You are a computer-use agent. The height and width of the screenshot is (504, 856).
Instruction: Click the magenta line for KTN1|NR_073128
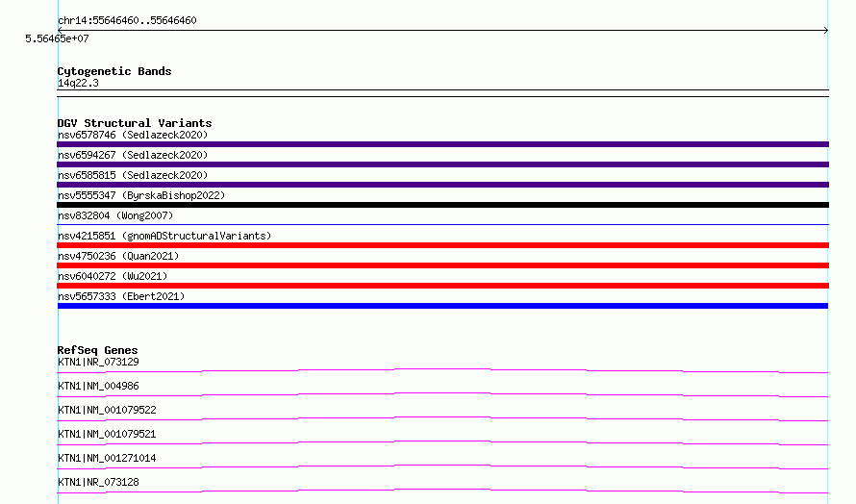(x=442, y=491)
